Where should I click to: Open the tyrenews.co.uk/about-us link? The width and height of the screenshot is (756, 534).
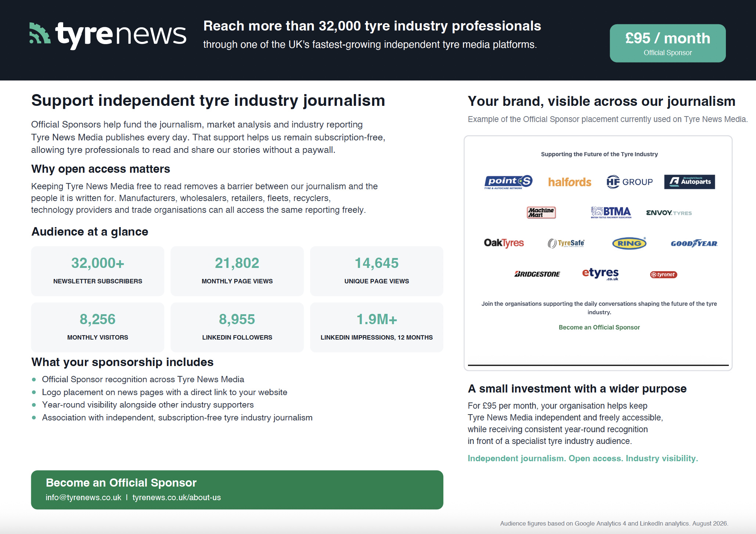(x=177, y=498)
